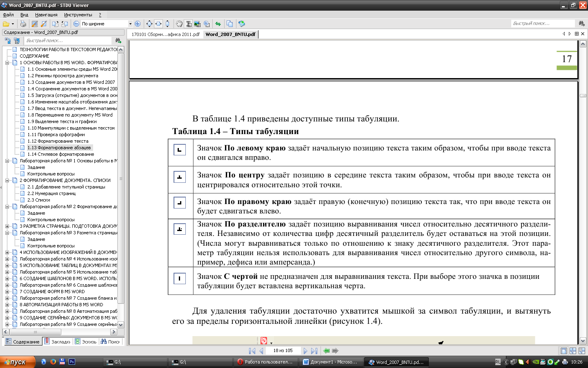Expand '8 АВТОМАТИЗАЦИЯ РАБОТЫ В MS WORD' node

[7, 305]
